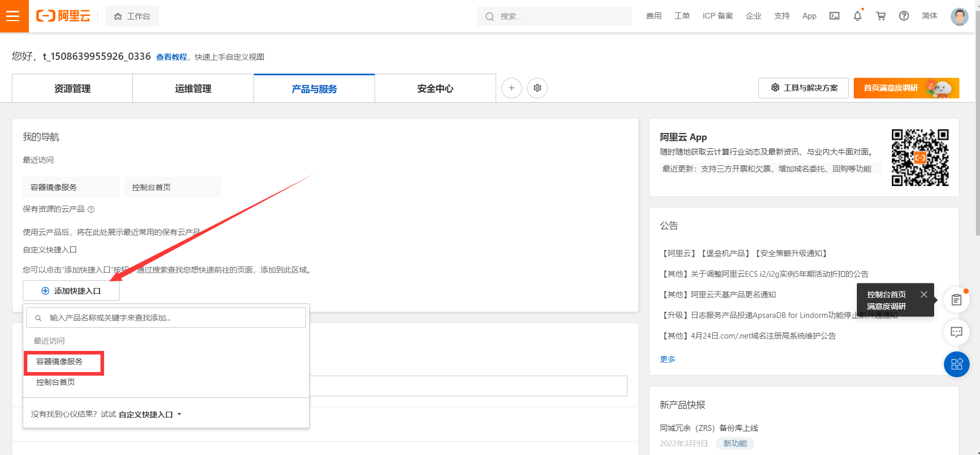Click the 添加快捷入口 button
This screenshot has width=980, height=455.
pyautogui.click(x=71, y=291)
